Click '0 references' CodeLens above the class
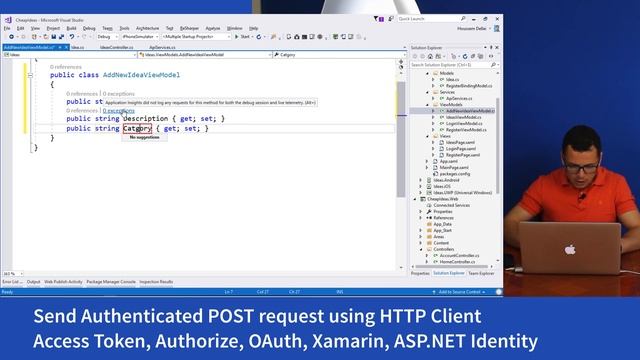 tap(66, 67)
